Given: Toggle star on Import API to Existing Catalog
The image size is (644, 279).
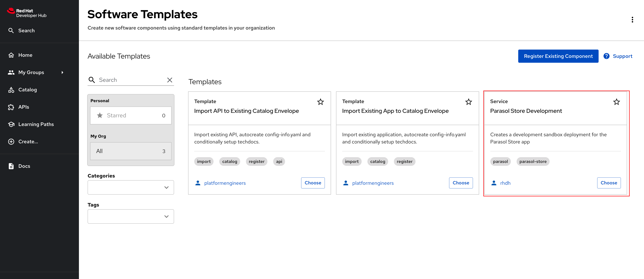Looking at the screenshot, I should coord(320,101).
